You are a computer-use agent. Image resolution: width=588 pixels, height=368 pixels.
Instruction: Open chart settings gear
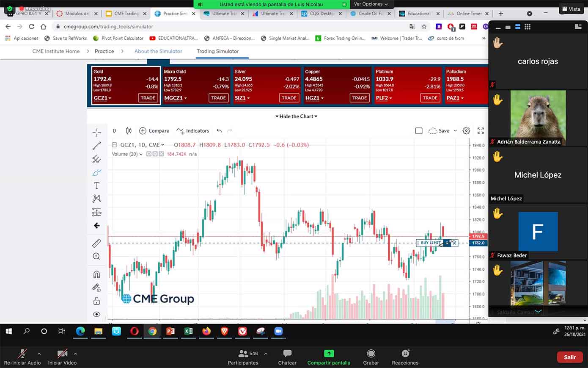pyautogui.click(x=466, y=131)
